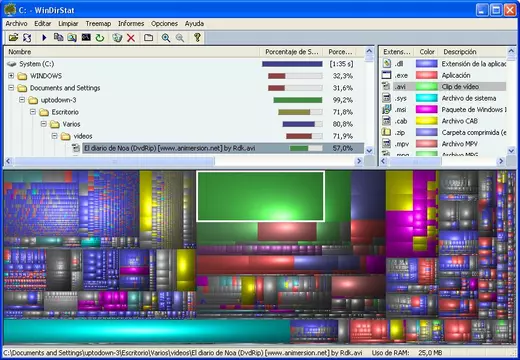Click the red X delete icon
The width and height of the screenshot is (520, 360).
tap(131, 38)
